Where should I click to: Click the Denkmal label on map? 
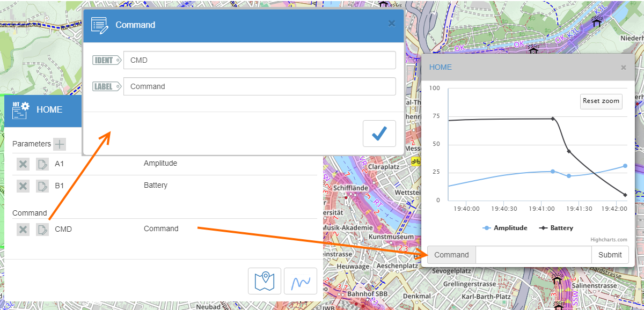click(416, 296)
